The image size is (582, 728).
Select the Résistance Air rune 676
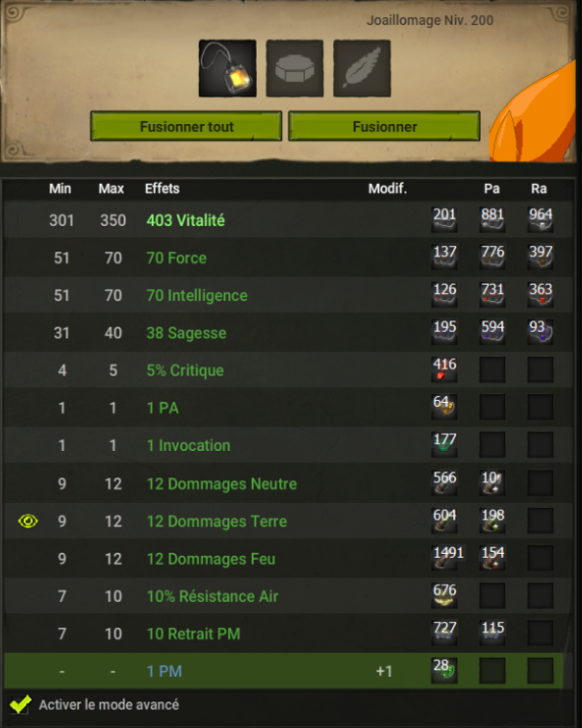click(x=444, y=595)
